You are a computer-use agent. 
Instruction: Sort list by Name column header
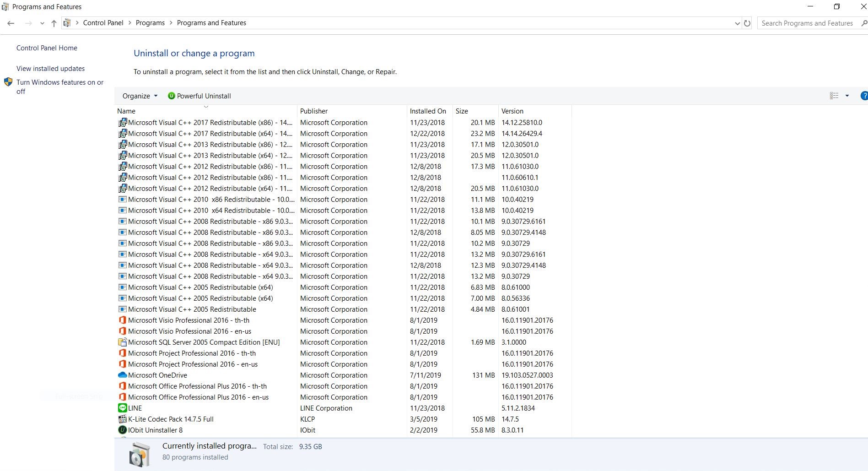click(x=205, y=111)
